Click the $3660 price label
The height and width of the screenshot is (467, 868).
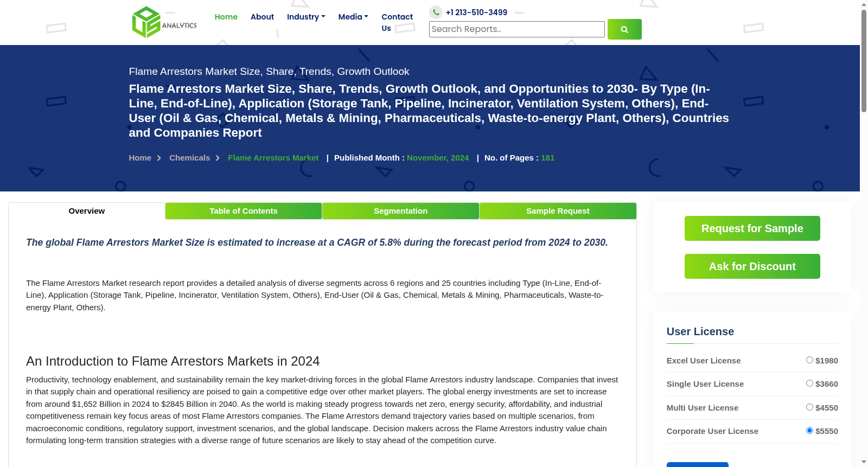(x=827, y=384)
